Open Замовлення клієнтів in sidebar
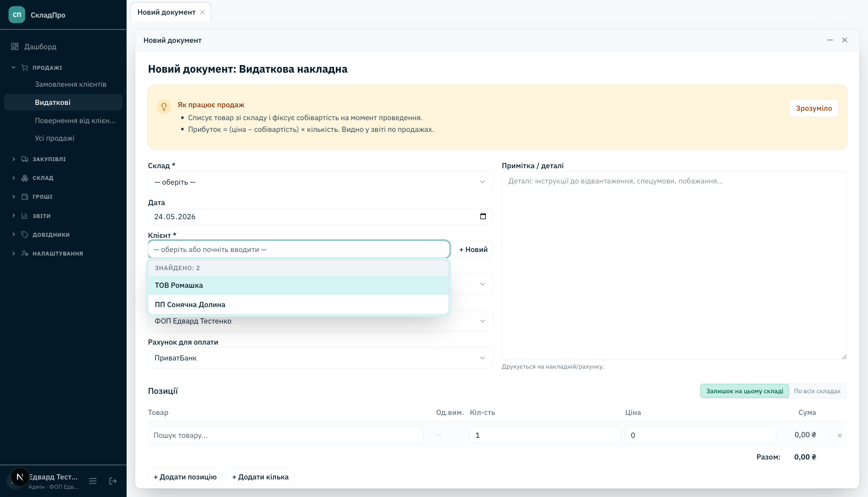Viewport: 868px width, 497px height. pyautogui.click(x=70, y=84)
